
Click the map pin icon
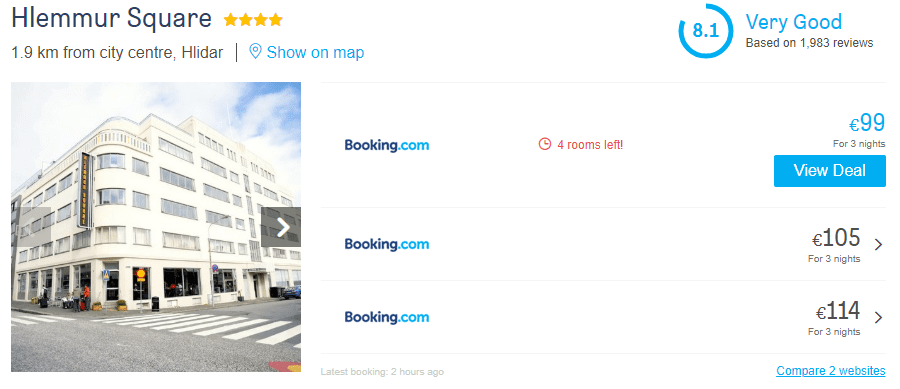(x=255, y=52)
